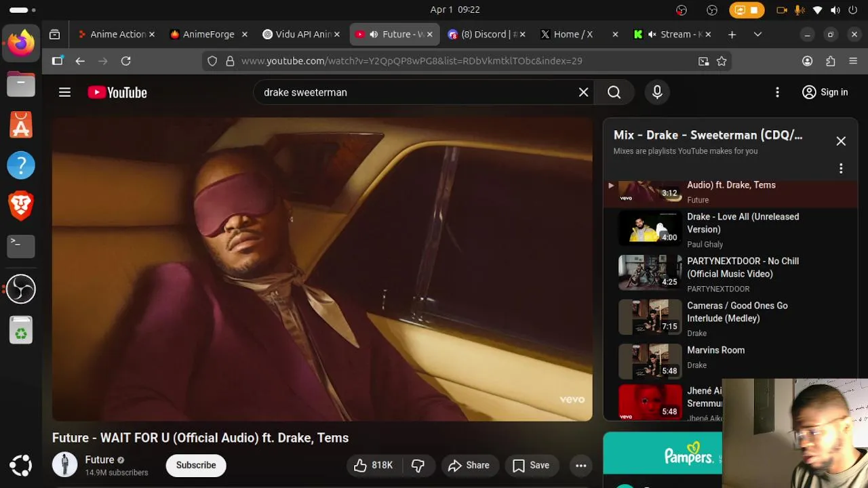Mute the playing Future tab audio

click(374, 34)
